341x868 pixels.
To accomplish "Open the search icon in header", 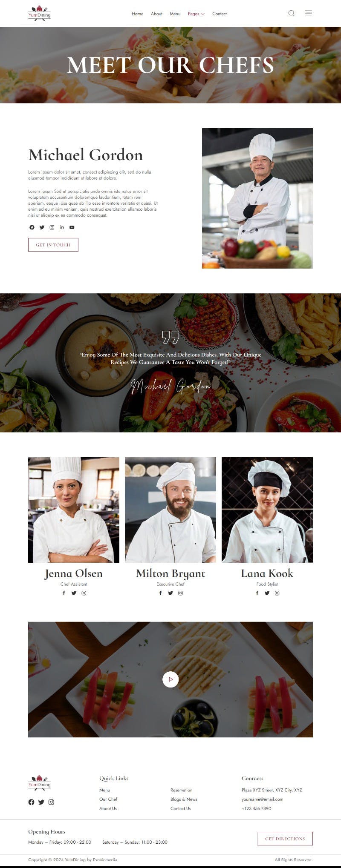I will (291, 13).
